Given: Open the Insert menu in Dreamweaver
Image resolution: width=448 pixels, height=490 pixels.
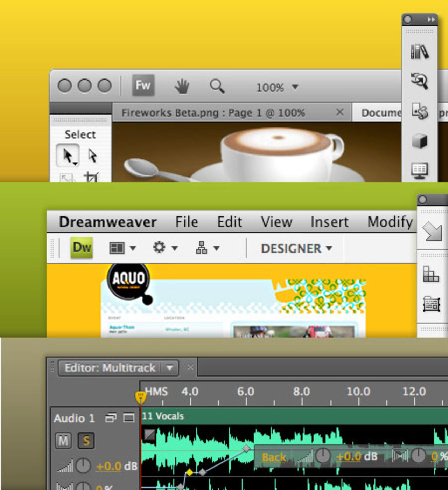Looking at the screenshot, I should click(x=329, y=222).
